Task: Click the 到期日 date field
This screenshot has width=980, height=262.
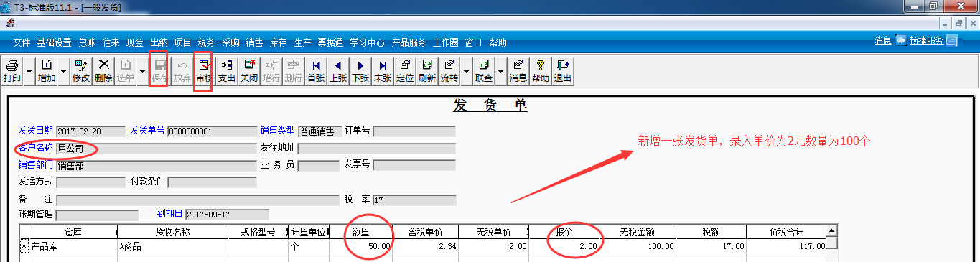Action: (x=227, y=215)
